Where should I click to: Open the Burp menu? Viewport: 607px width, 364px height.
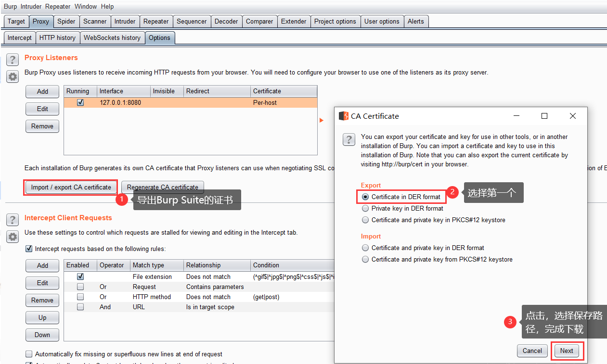pos(10,6)
